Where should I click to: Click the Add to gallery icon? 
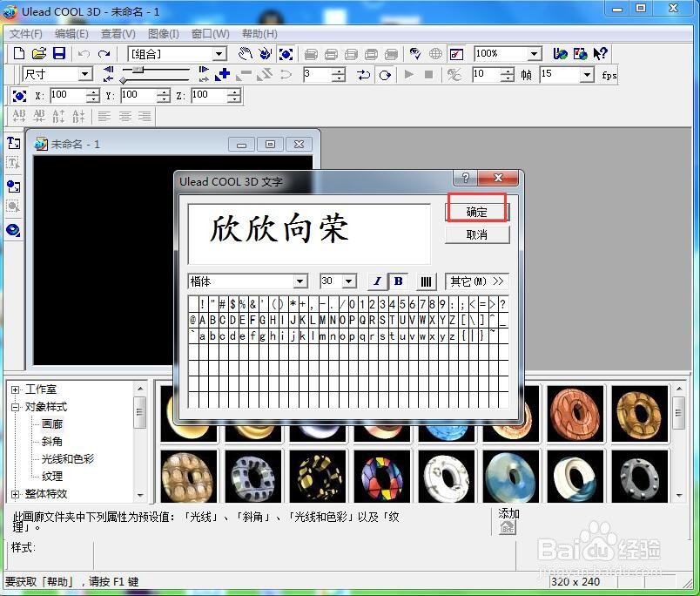(x=508, y=528)
